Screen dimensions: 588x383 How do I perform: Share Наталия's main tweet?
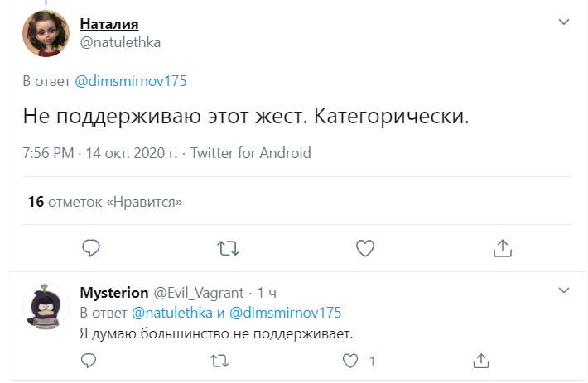501,247
